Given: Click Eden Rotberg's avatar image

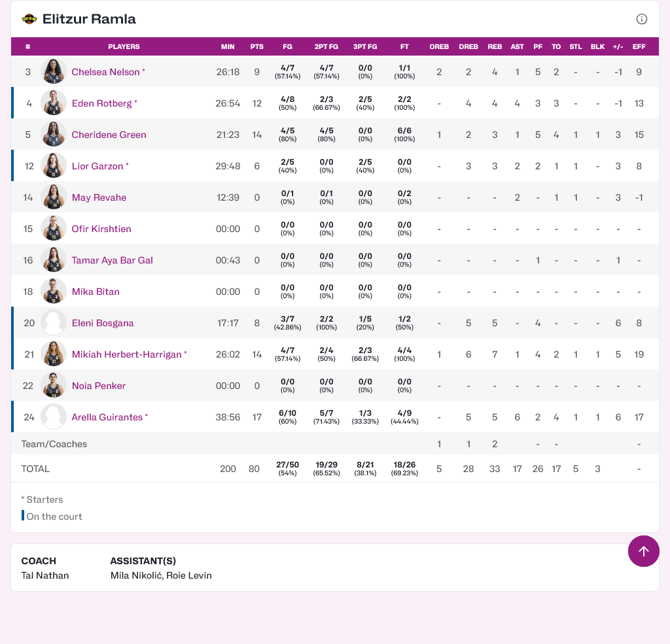Looking at the screenshot, I should [x=54, y=103].
